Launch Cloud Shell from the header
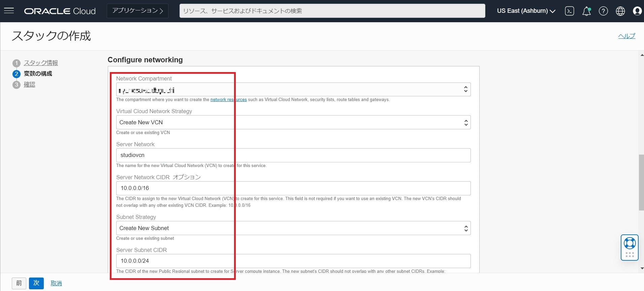Viewport: 644px width, 291px height. [569, 11]
